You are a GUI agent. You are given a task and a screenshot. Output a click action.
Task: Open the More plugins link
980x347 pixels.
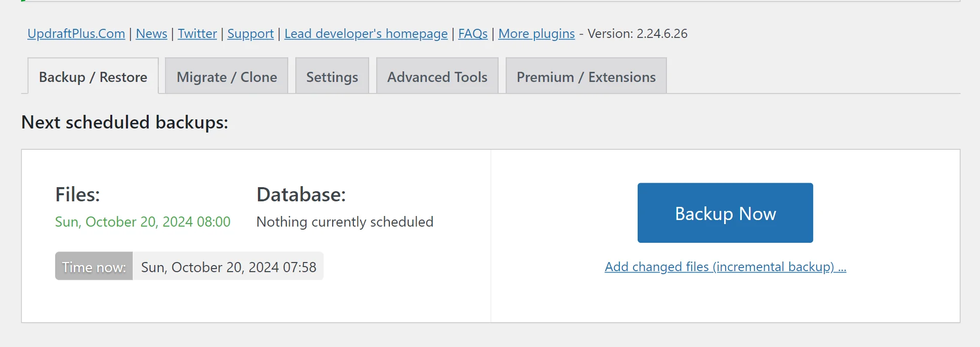click(x=537, y=34)
